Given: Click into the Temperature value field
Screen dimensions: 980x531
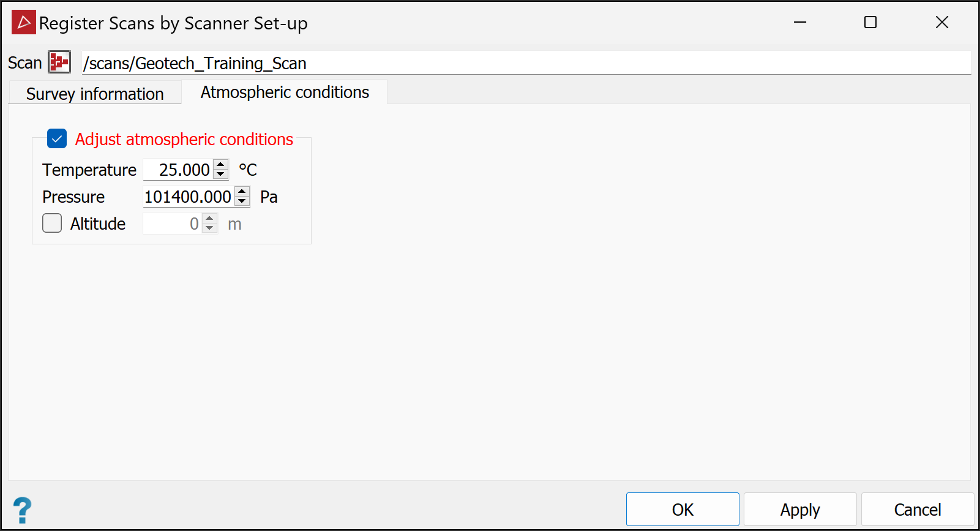Looking at the screenshot, I should pyautogui.click(x=178, y=170).
